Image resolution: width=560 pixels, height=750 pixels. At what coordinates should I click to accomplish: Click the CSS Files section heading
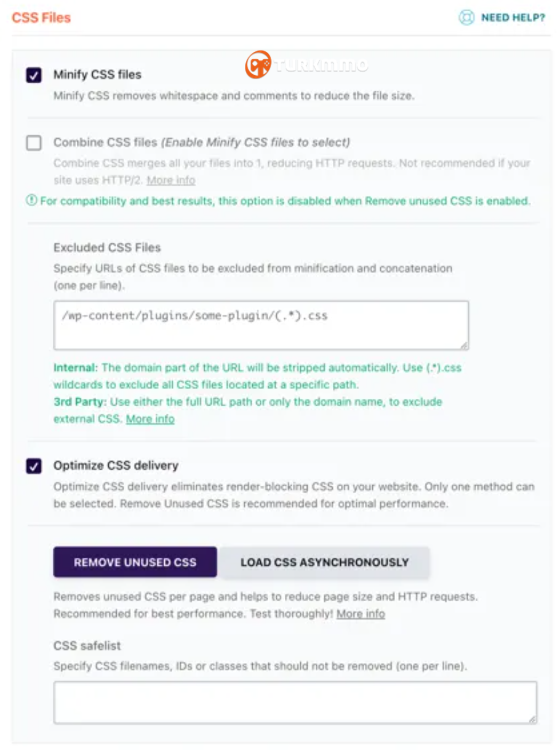(41, 18)
